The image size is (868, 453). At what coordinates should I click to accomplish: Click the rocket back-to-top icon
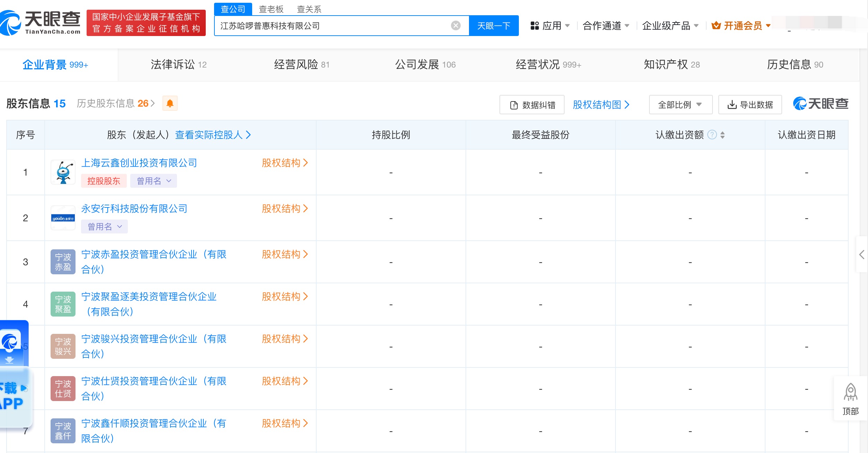(x=850, y=392)
